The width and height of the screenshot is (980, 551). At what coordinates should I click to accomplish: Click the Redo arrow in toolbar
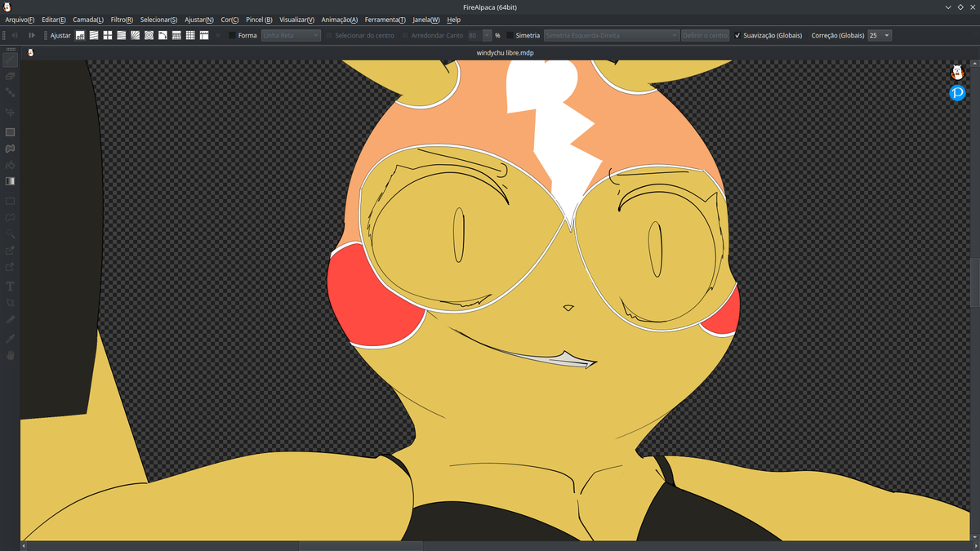click(x=32, y=35)
